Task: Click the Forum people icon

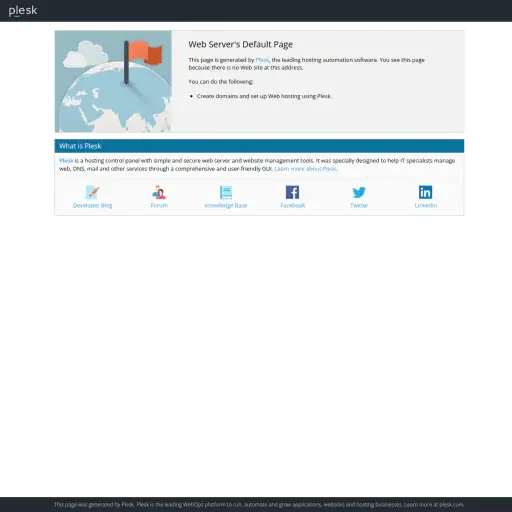Action: (159, 192)
